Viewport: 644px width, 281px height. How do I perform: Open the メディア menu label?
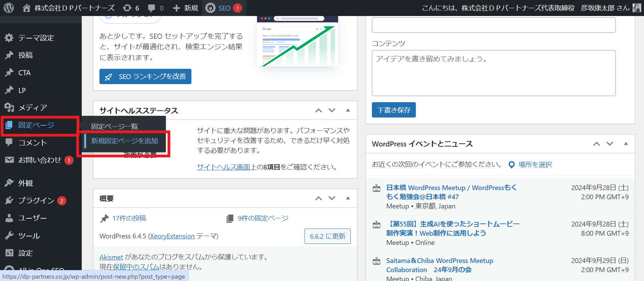tap(33, 108)
